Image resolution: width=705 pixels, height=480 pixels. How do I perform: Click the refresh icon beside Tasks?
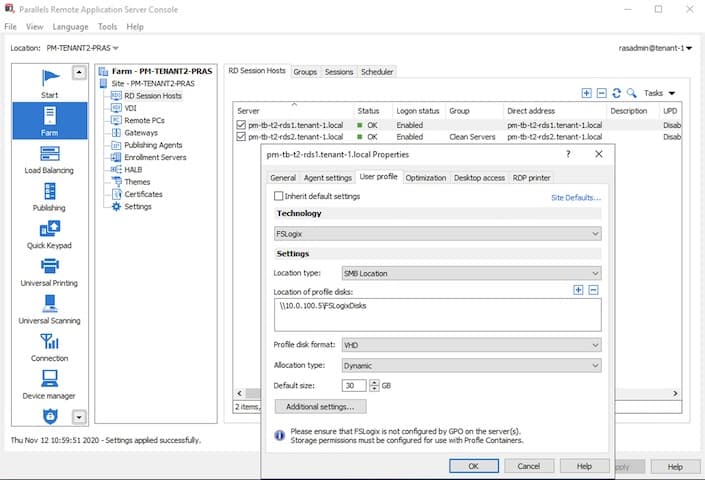tap(616, 93)
